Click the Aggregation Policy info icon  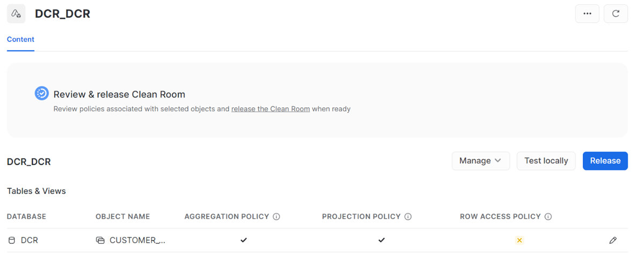click(276, 217)
